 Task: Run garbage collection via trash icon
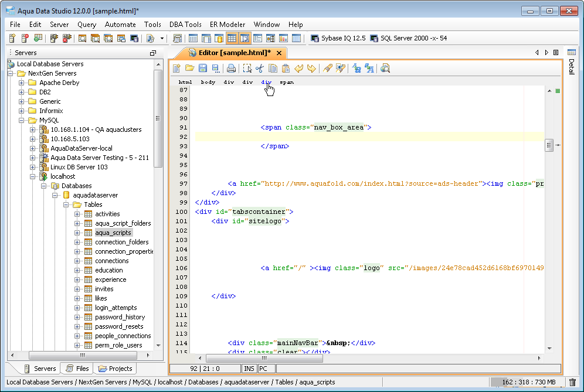point(572,383)
